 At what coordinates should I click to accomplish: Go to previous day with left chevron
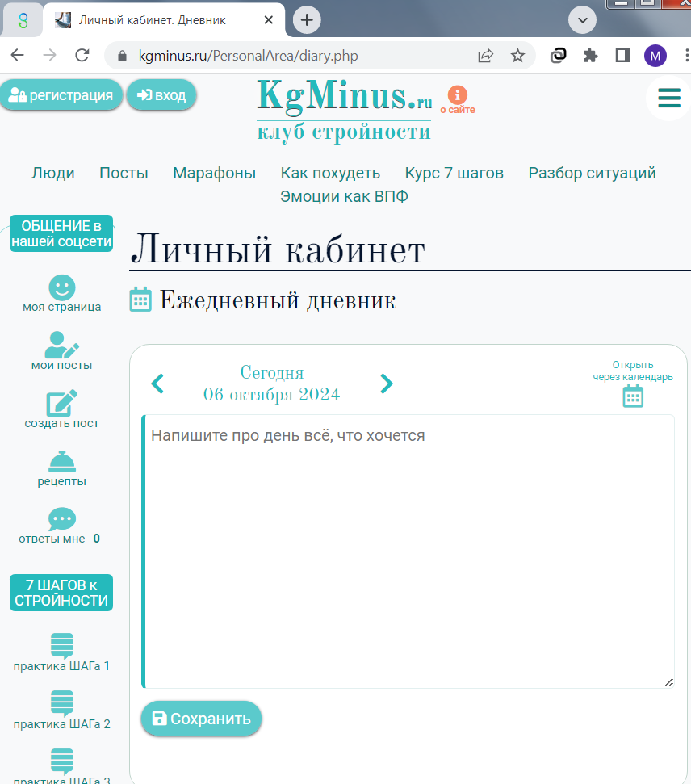(x=157, y=384)
